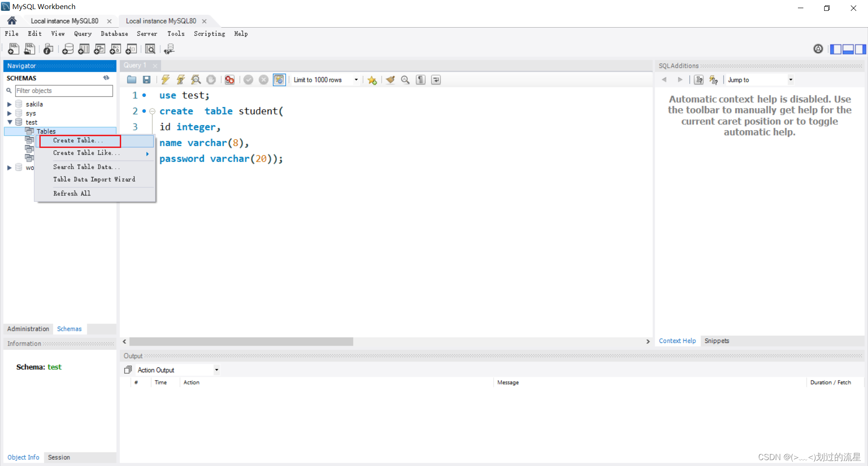Expand the sys schema
This screenshot has height=466, width=868.
[9, 113]
